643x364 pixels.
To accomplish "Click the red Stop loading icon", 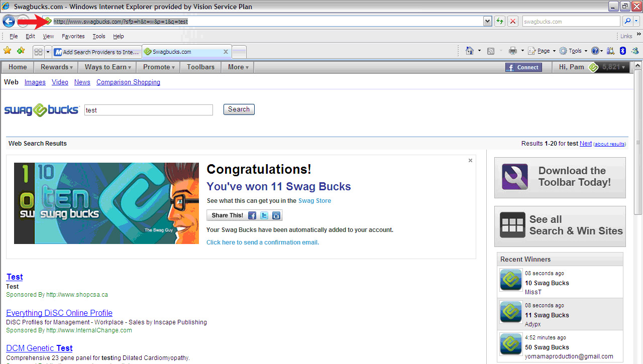I will tap(512, 21).
